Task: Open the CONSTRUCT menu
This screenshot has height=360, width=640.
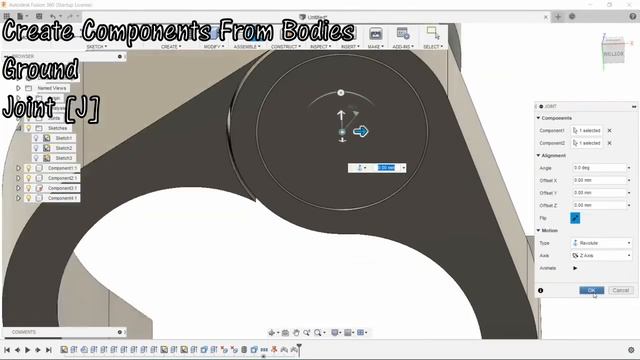Action: click(x=286, y=47)
